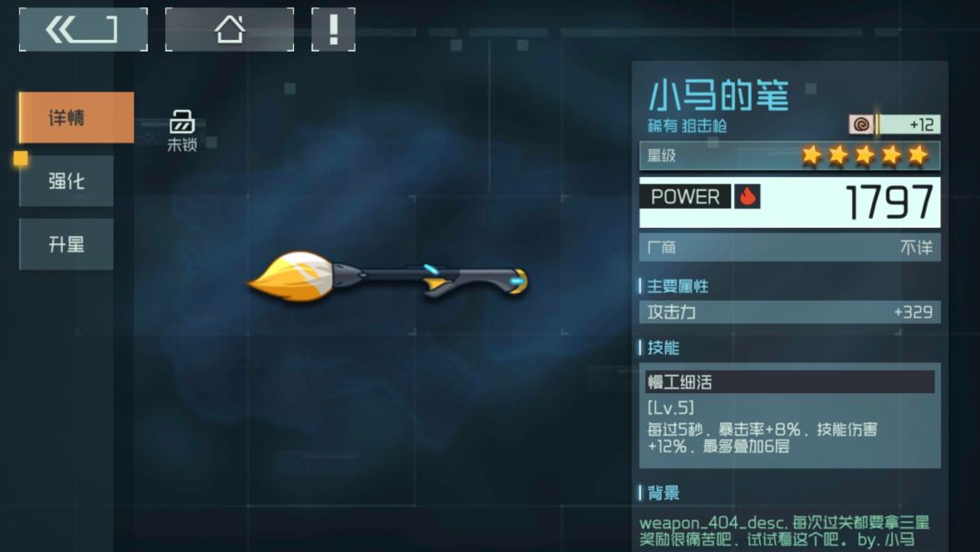Click the yellow notification marker by 强化
The height and width of the screenshot is (552, 980).
(21, 158)
